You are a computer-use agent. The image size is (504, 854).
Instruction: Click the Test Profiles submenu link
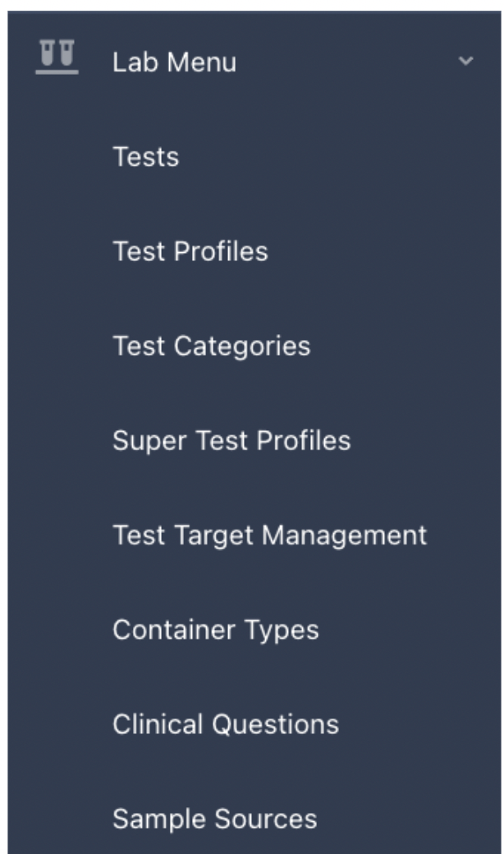coord(190,251)
